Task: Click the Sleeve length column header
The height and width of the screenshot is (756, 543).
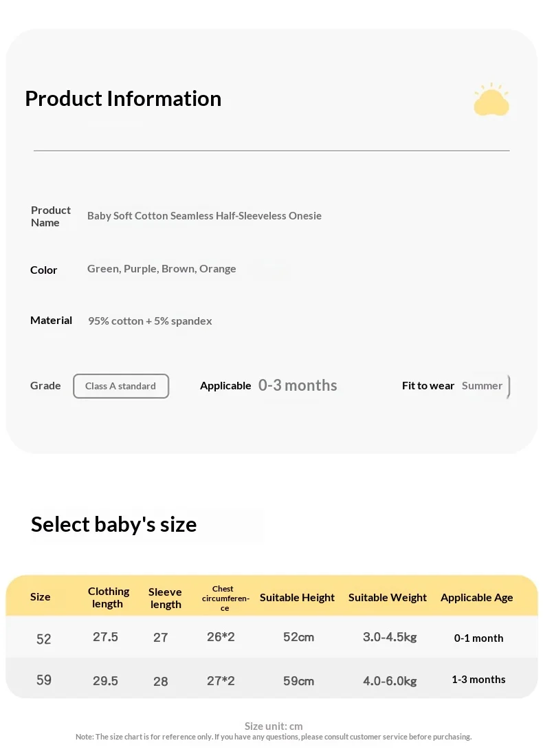Action: tap(165, 598)
